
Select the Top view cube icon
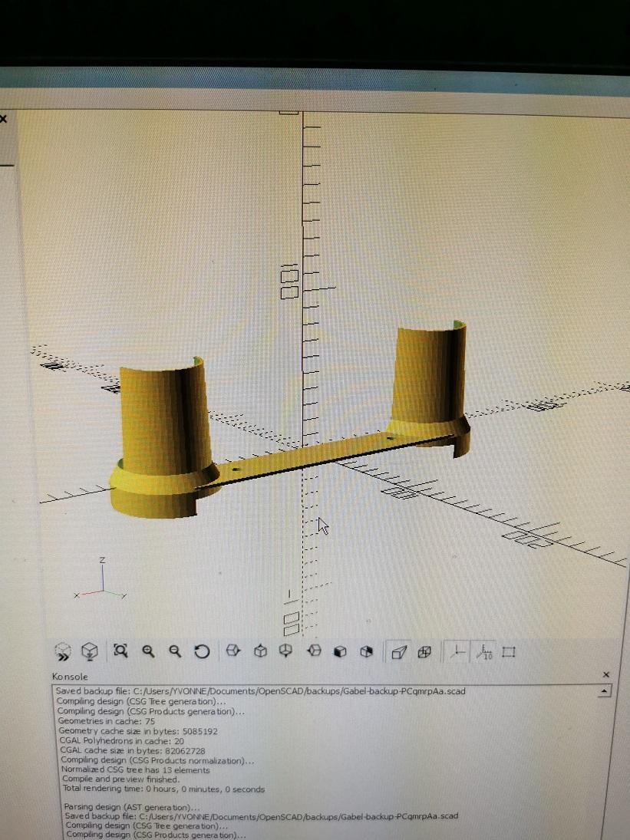pos(260,651)
